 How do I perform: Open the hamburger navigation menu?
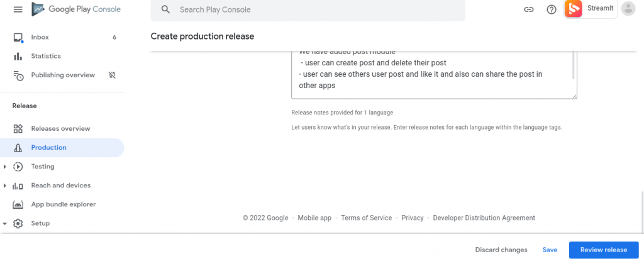[x=18, y=9]
